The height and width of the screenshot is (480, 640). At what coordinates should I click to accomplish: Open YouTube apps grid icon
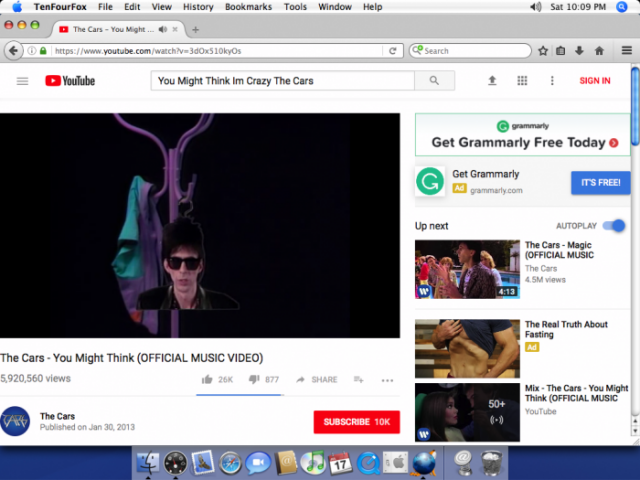click(522, 81)
